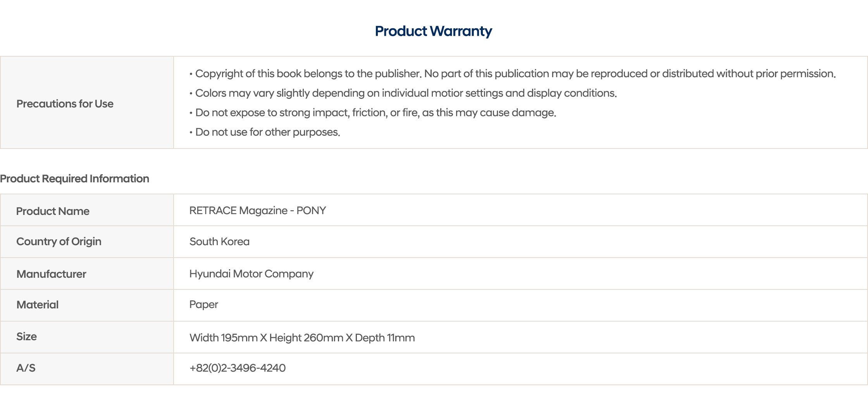868x405 pixels.
Task: Click the sentence starting 'No part of this publication'
Action: pyautogui.click(x=630, y=74)
